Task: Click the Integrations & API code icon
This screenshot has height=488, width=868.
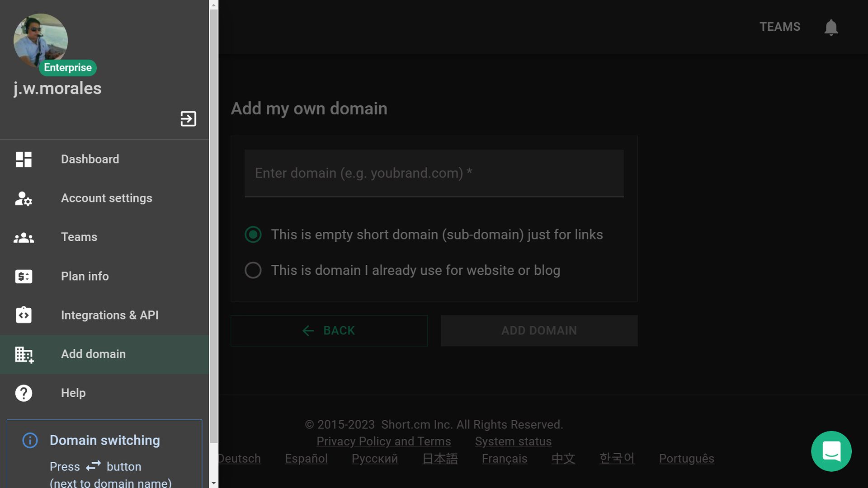Action: coord(24,315)
